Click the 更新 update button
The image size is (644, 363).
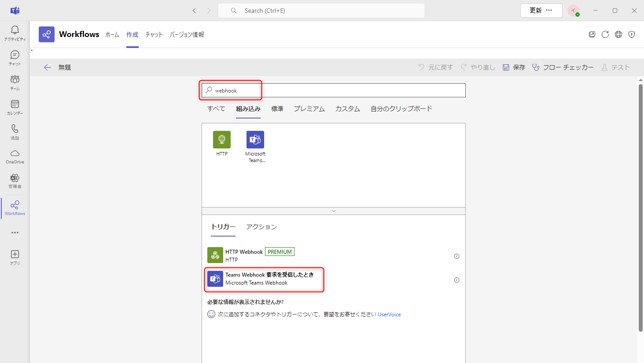536,10
